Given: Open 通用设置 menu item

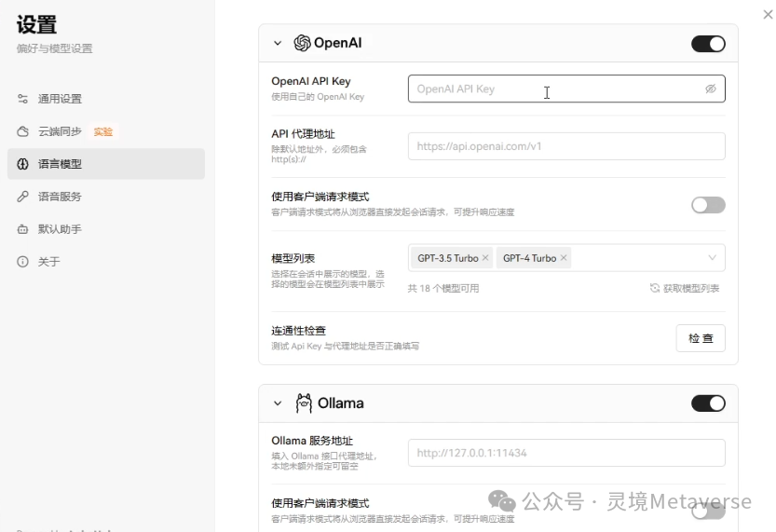Looking at the screenshot, I should click(106, 99).
